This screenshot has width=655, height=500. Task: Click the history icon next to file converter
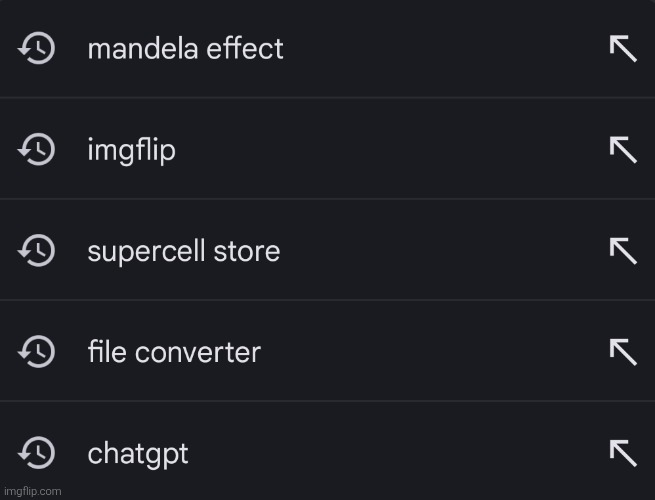[37, 351]
